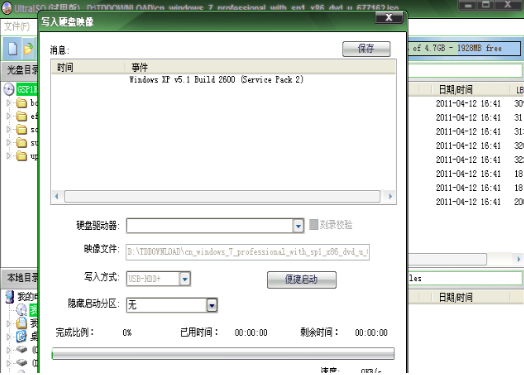Click the disc capacity bar showing 1928MB free
This screenshot has width=524, height=375.
pyautogui.click(x=465, y=48)
